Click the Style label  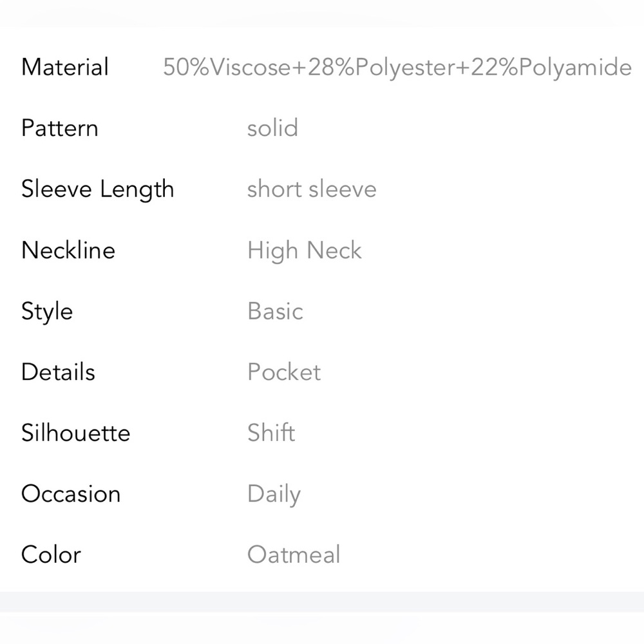coord(47,311)
